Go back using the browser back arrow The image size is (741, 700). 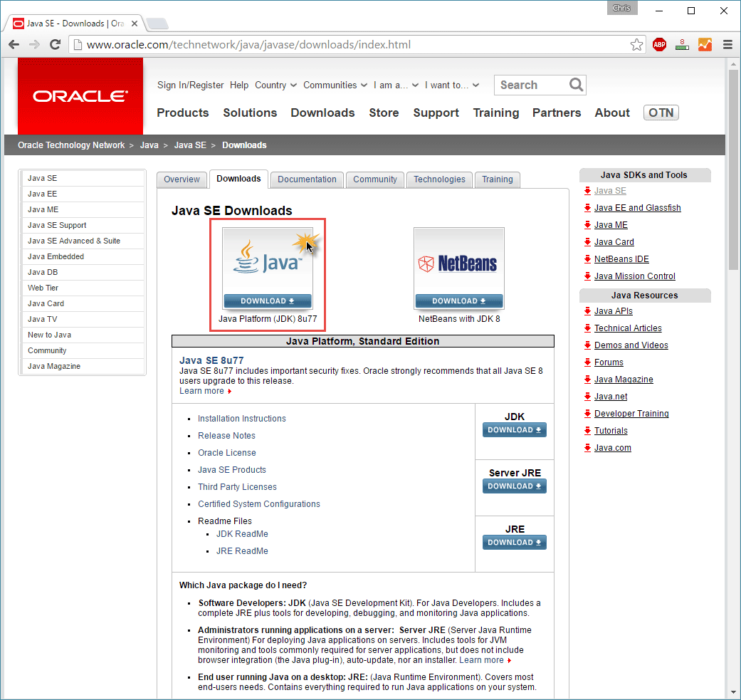(x=14, y=44)
